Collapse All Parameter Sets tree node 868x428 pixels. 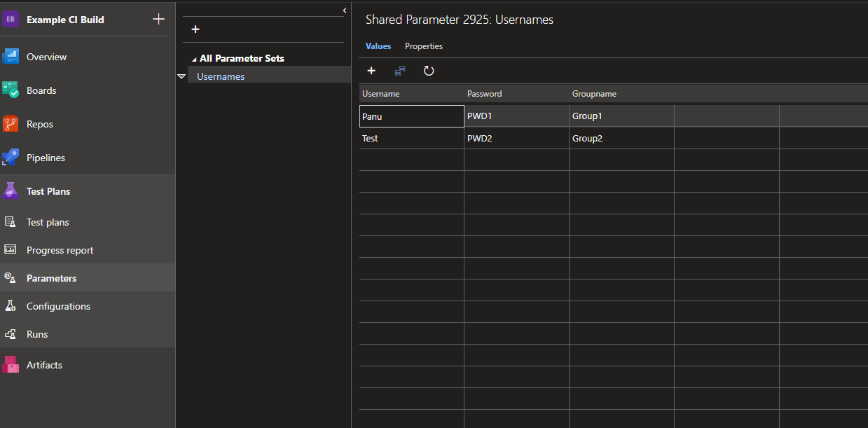coord(195,59)
